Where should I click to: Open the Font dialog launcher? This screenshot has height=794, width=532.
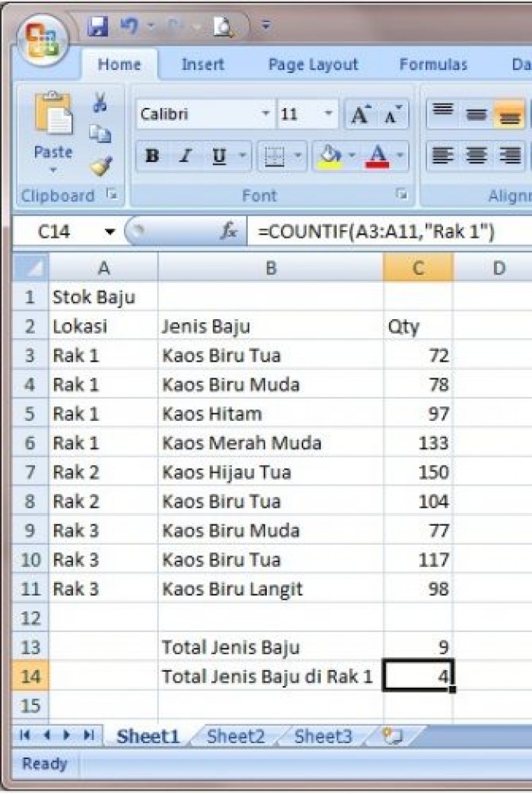401,194
